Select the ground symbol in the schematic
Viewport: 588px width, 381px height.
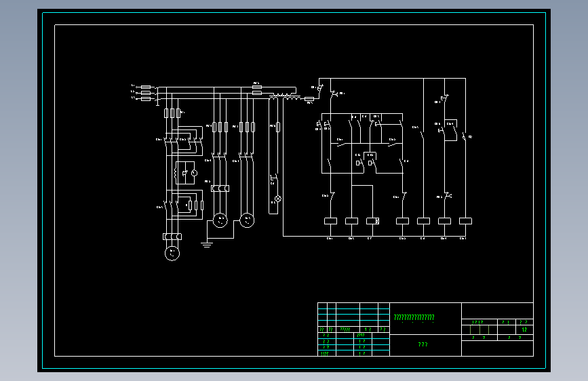pyautogui.click(x=207, y=245)
